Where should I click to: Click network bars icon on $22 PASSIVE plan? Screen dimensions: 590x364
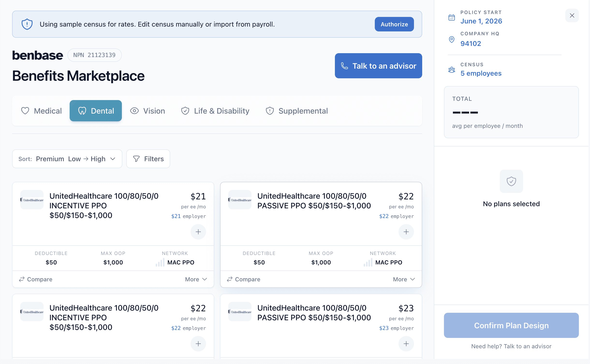click(x=368, y=262)
